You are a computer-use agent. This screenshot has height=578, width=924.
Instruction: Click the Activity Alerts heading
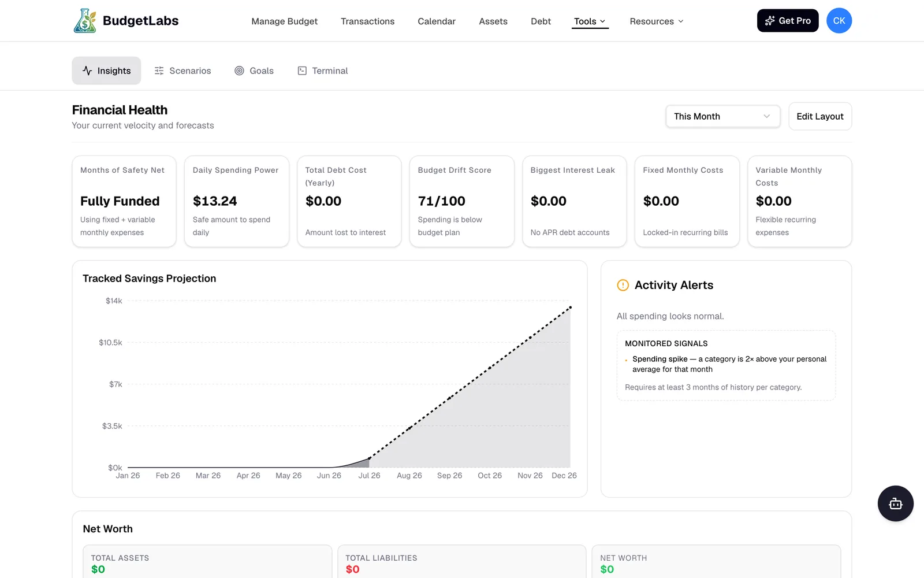click(674, 285)
